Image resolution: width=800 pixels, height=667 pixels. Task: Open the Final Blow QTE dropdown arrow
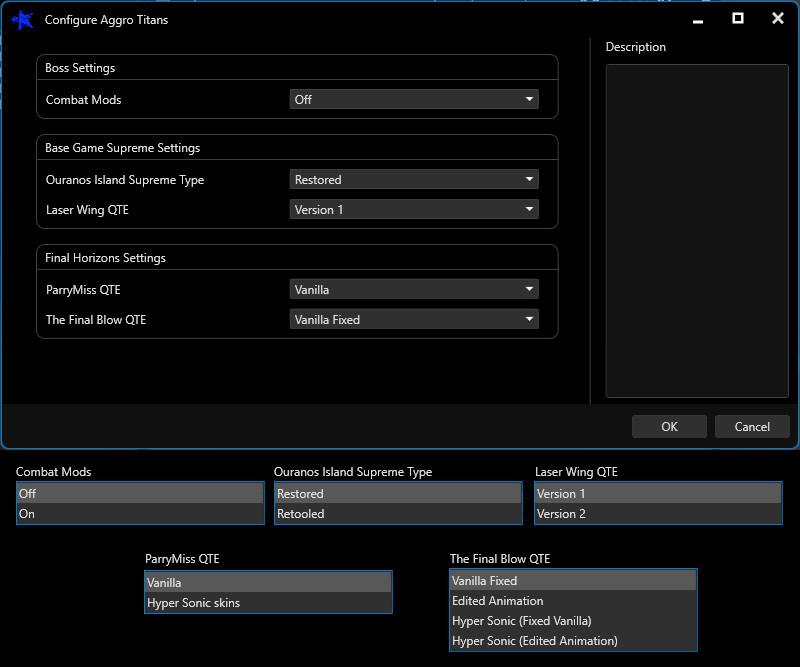(527, 319)
